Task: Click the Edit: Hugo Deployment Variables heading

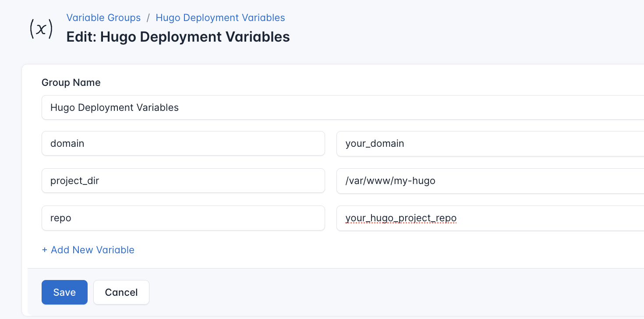Action: tap(178, 37)
